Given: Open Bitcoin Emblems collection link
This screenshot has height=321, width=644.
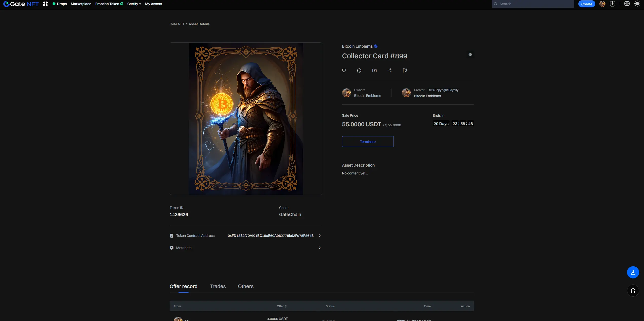Looking at the screenshot, I should pos(357,46).
